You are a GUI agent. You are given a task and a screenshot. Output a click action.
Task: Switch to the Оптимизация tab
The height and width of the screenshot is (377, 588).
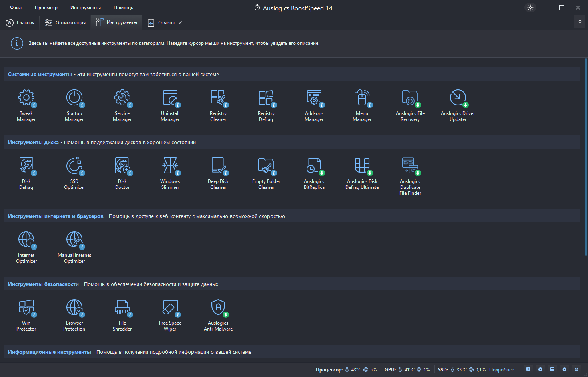tap(65, 23)
